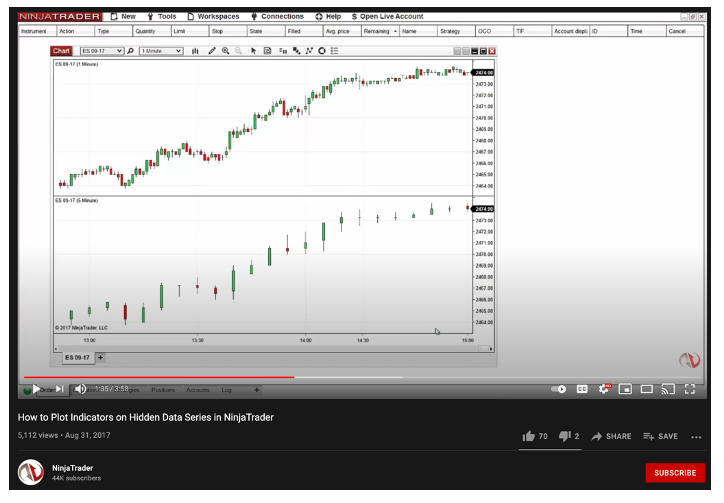The image size is (724, 503).
Task: Open the more actions three dots
Action: (x=696, y=436)
